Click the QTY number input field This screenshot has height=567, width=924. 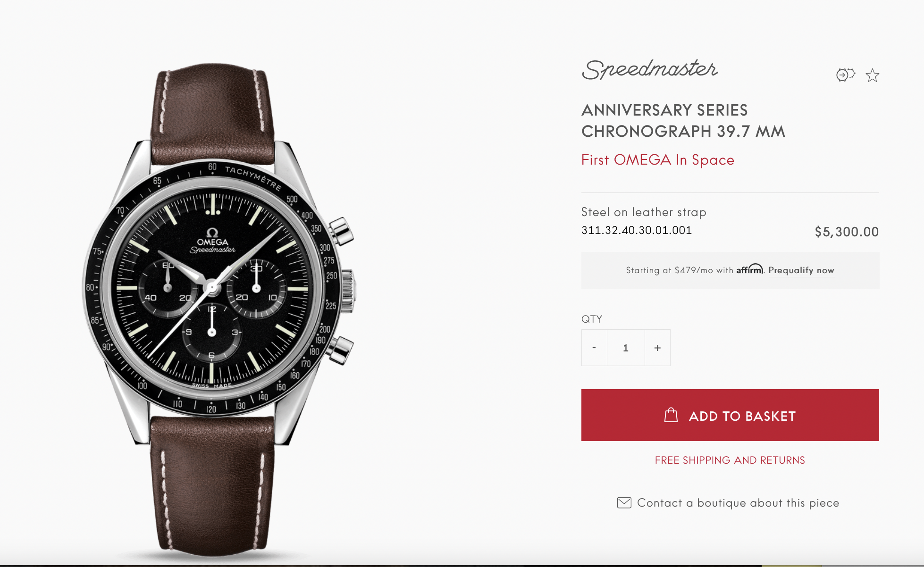coord(626,348)
